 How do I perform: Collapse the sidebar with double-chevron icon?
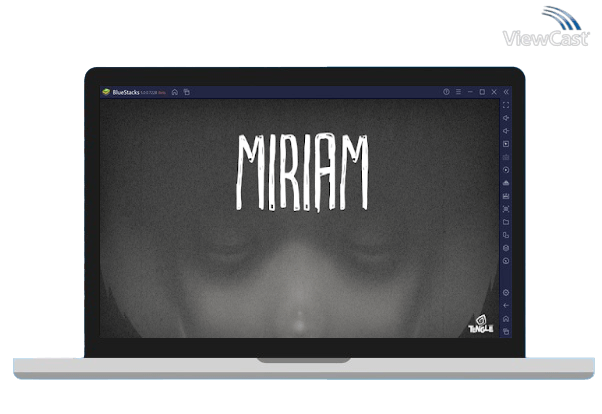(506, 92)
